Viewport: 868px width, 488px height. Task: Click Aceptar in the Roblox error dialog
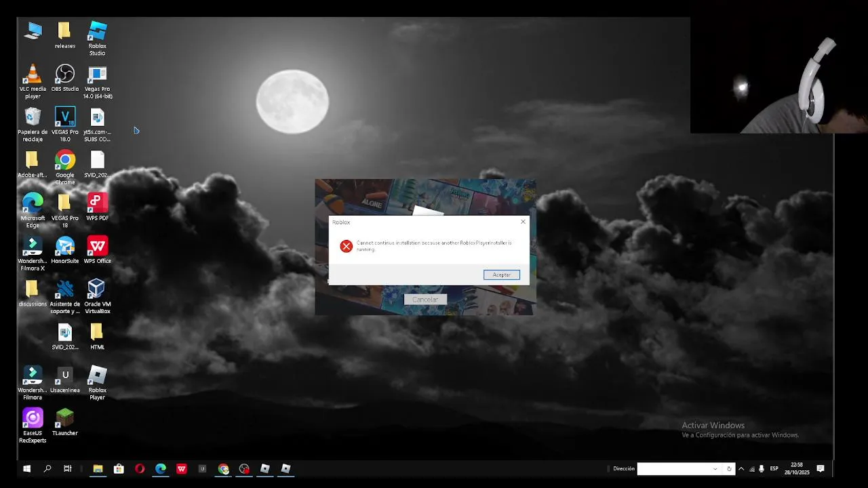pos(502,274)
